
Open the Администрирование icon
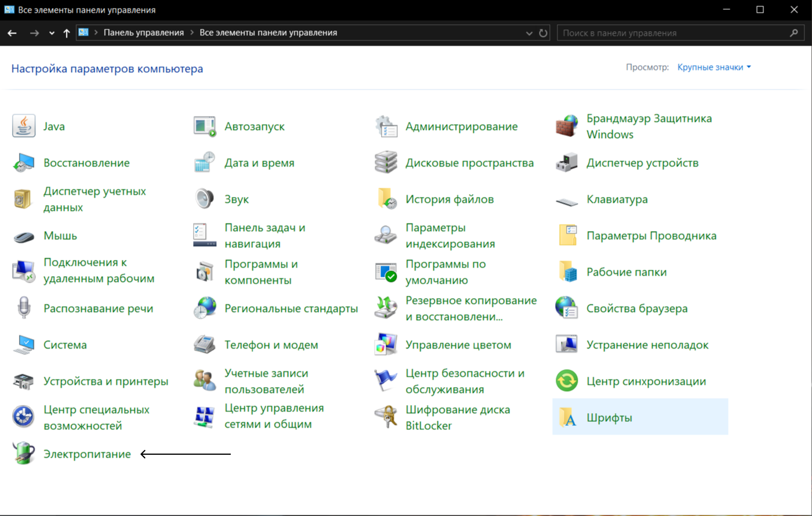[x=386, y=126]
